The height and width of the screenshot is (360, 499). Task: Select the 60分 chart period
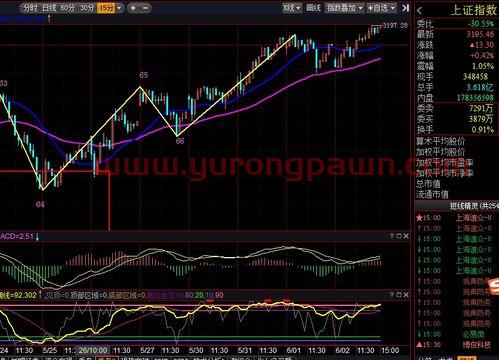[68, 8]
